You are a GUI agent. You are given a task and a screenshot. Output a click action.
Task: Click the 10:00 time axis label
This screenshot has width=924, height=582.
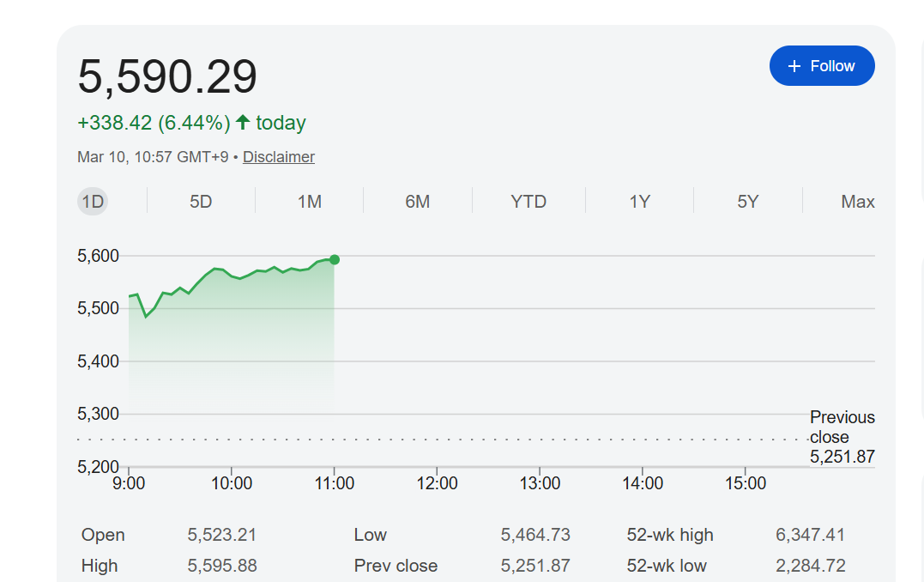[x=232, y=483]
